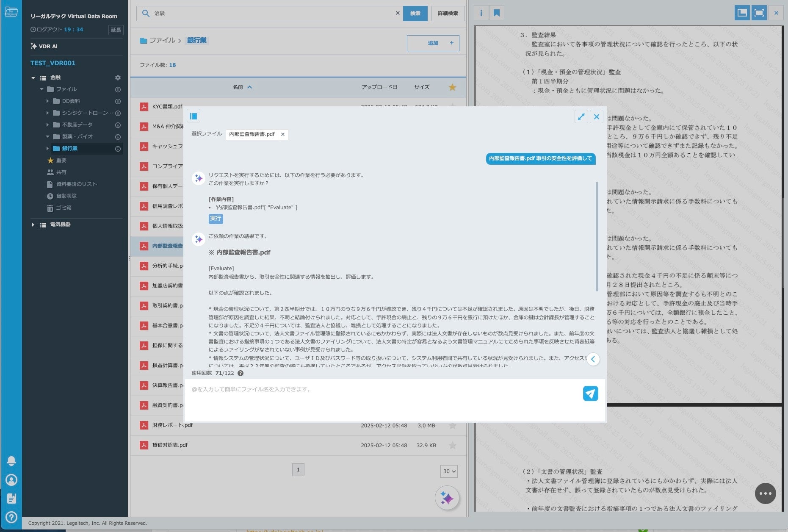
Task: Open 共有 shared items
Action: pyautogui.click(x=61, y=172)
